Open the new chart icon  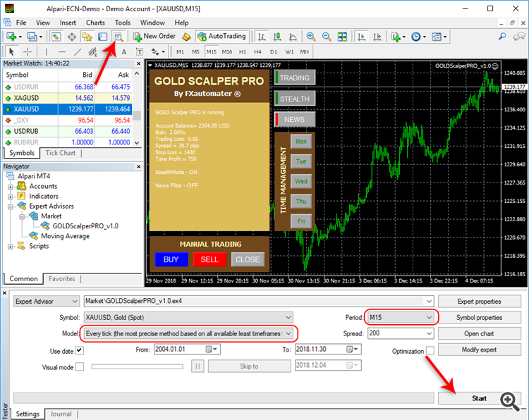[x=11, y=37]
